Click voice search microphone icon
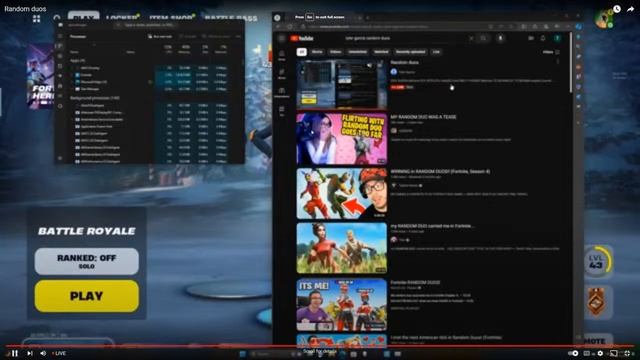This screenshot has height=360, width=640. (500, 38)
